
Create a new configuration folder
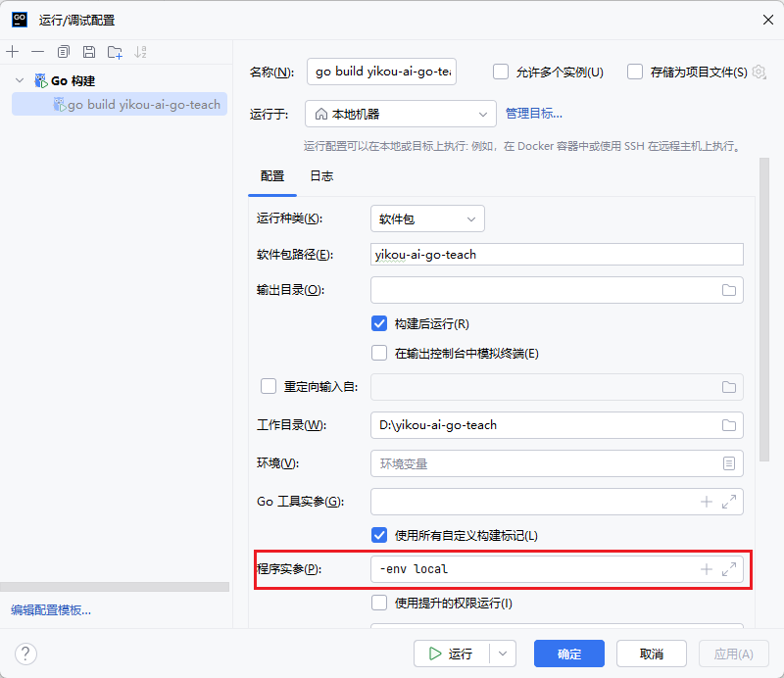[115, 52]
